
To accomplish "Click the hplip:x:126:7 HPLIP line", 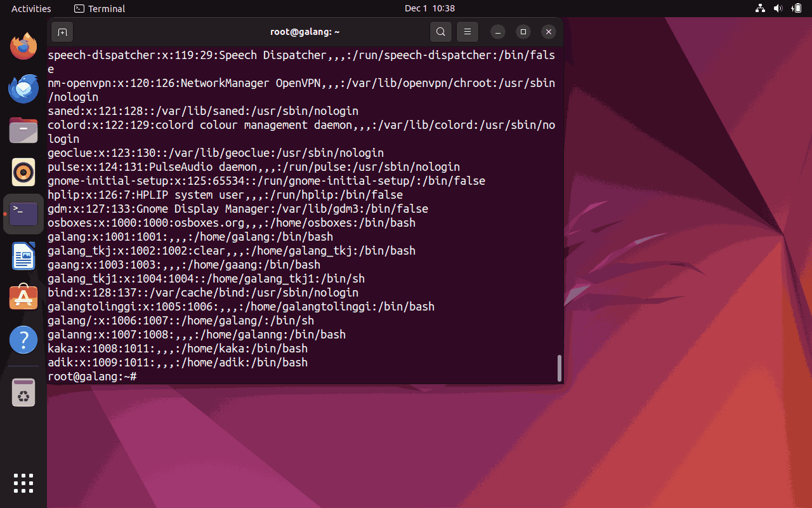I will [225, 195].
